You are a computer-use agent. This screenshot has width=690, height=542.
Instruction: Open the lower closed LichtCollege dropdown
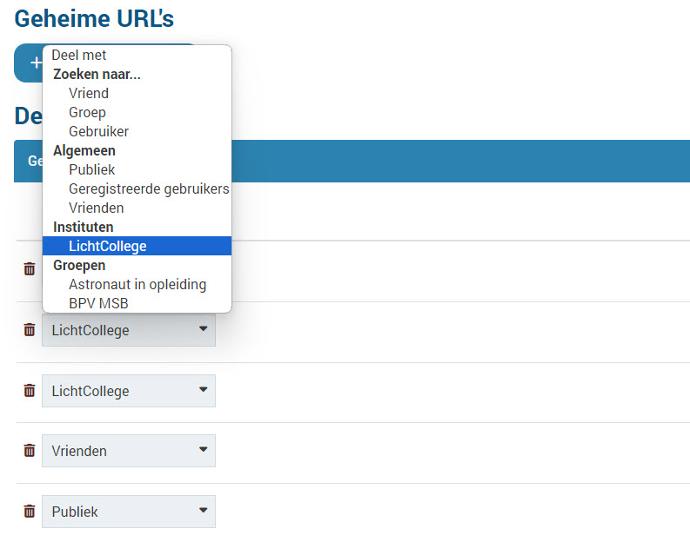tap(128, 391)
